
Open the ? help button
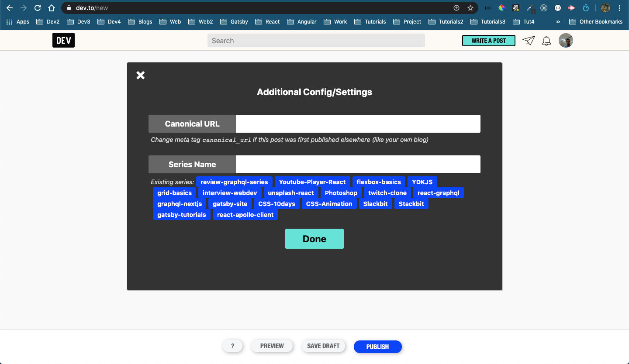click(x=232, y=346)
